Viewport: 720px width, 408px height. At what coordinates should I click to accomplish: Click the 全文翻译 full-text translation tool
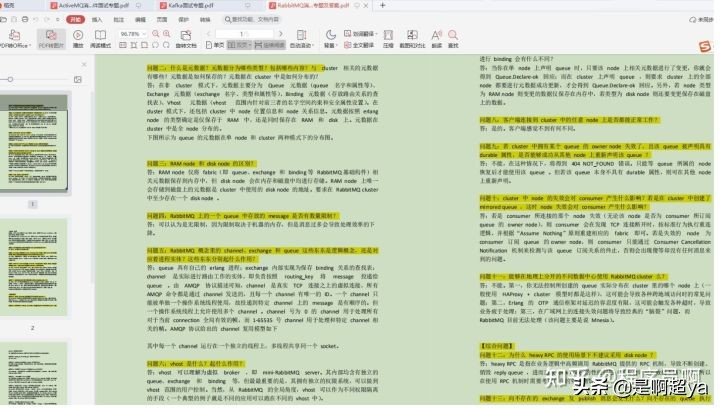[359, 45]
